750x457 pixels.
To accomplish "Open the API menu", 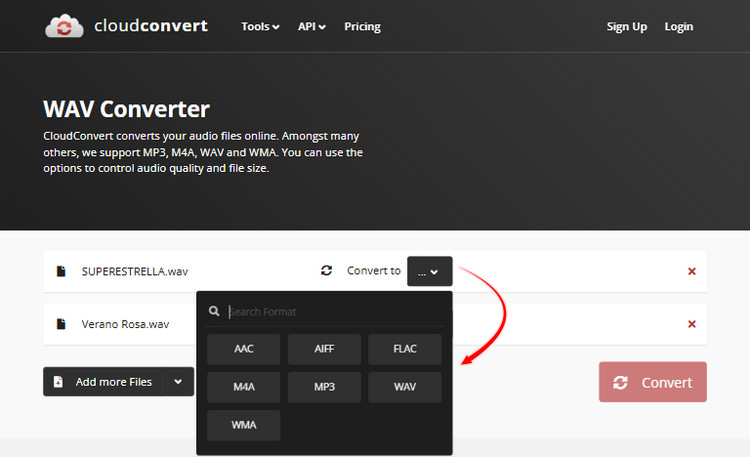I will (x=311, y=27).
